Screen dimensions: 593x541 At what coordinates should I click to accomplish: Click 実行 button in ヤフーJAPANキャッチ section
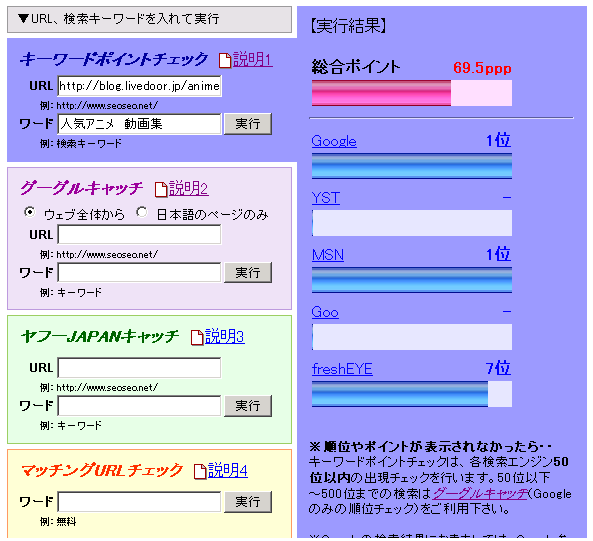click(x=248, y=406)
